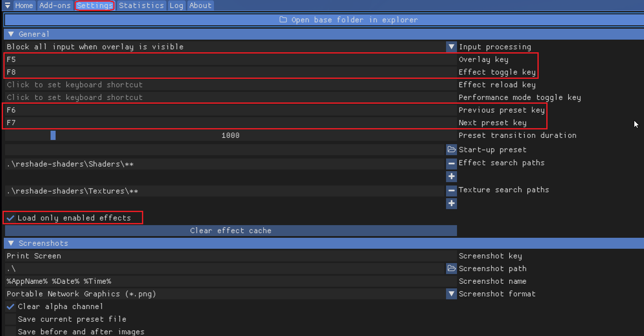
Task: Disable Clear alpha channel option
Action: 11,306
